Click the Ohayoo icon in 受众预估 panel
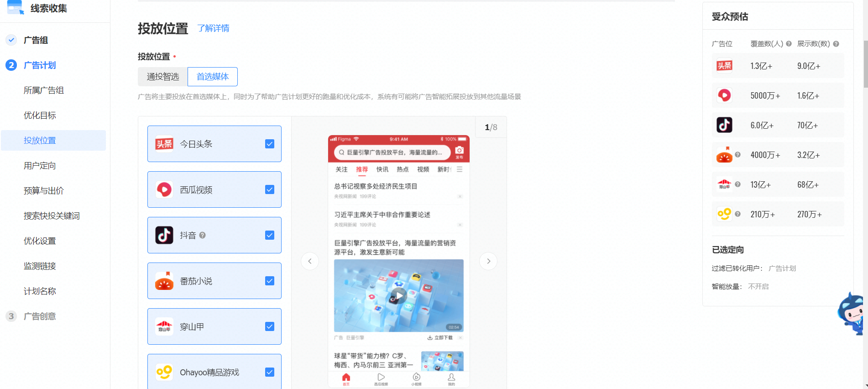 [724, 214]
